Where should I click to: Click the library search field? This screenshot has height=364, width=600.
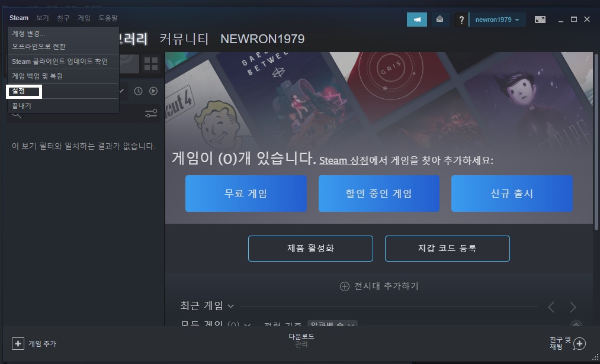(x=82, y=114)
